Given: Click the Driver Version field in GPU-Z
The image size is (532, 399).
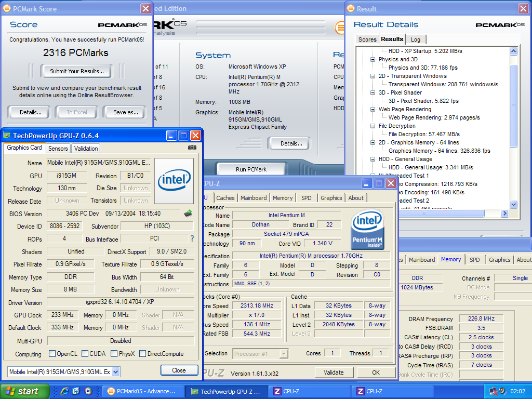Looking at the screenshot, I should (120, 302).
